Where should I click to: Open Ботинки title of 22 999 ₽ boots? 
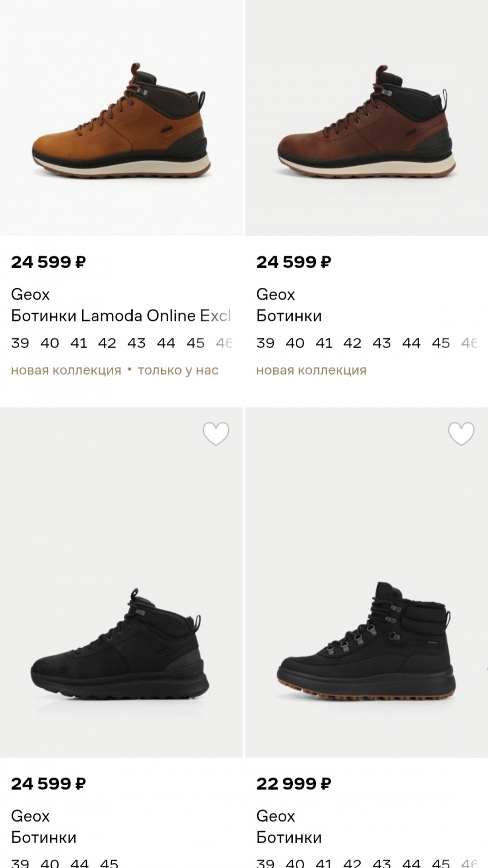(289, 838)
